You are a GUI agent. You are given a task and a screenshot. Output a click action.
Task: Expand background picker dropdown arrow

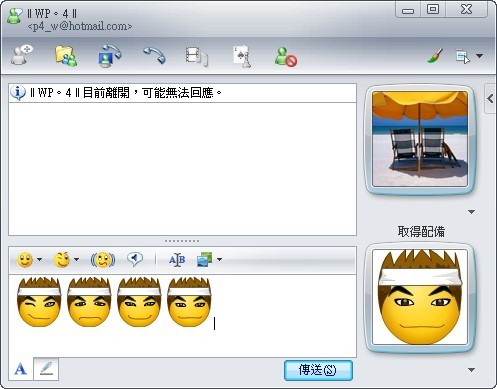click(219, 259)
